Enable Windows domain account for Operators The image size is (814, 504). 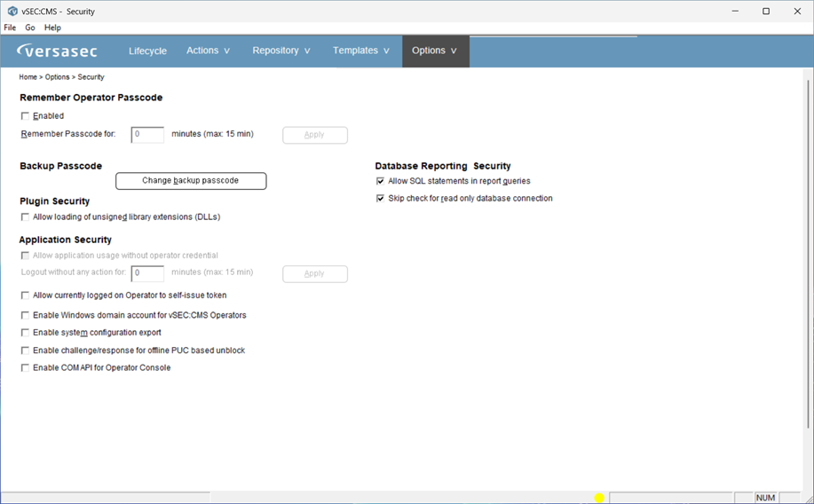[25, 315]
